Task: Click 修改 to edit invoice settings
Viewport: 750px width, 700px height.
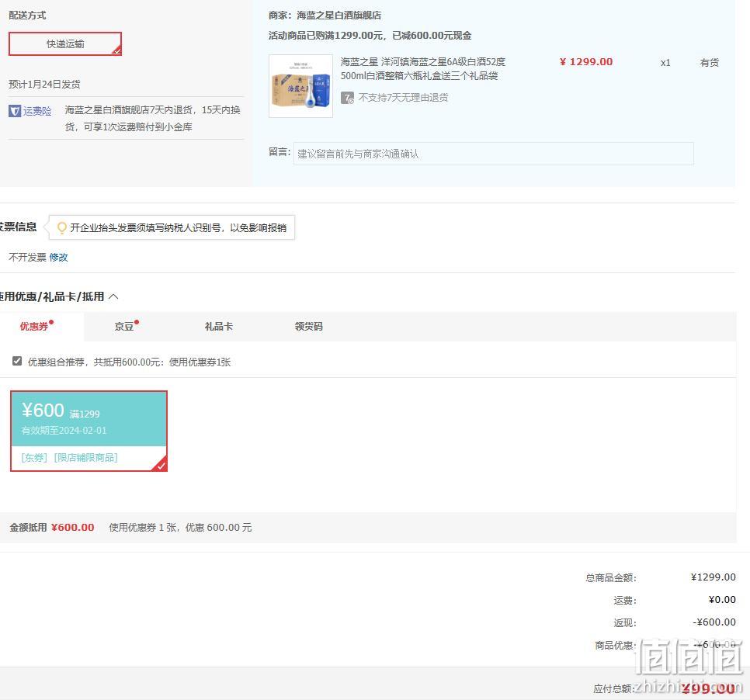Action: pos(58,257)
